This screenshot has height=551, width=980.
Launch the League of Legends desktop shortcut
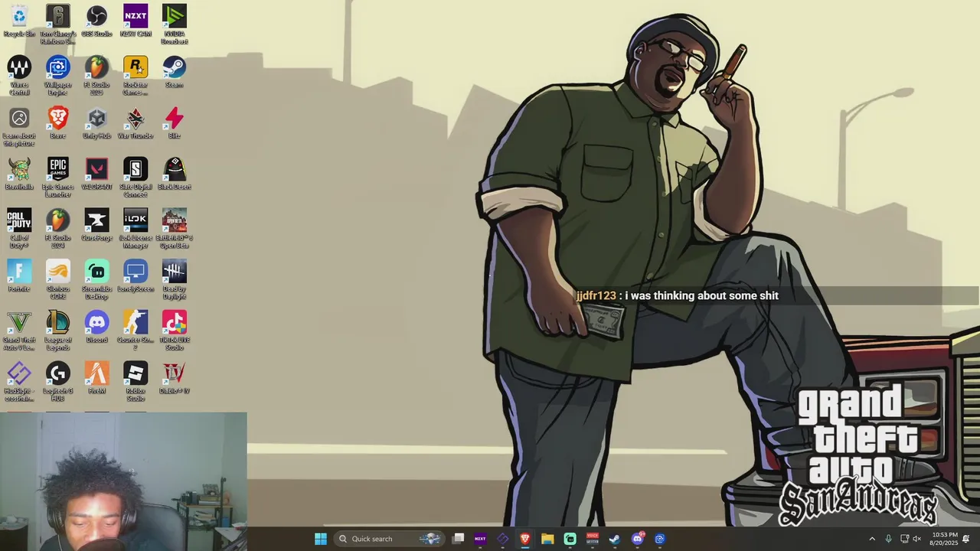pyautogui.click(x=58, y=331)
